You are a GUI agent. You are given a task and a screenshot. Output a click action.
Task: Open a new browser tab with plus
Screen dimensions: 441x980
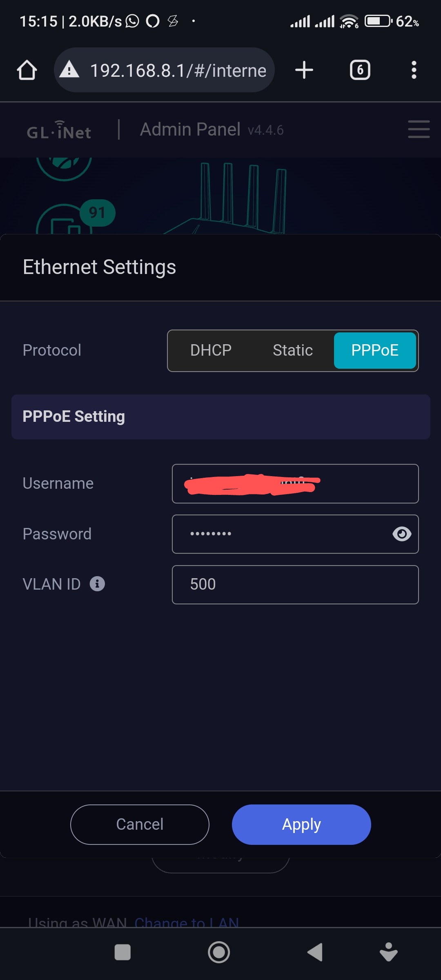pos(304,70)
